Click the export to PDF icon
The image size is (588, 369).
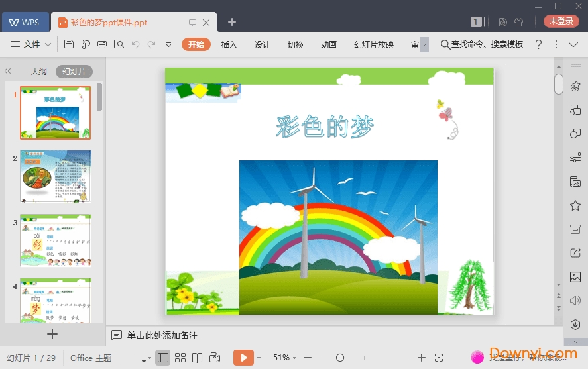[x=86, y=44]
